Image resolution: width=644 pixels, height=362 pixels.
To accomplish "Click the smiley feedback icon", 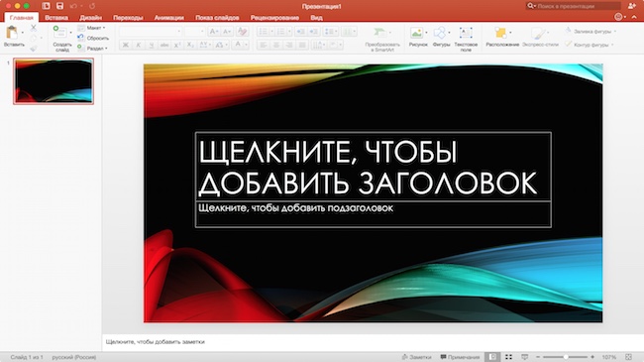I will coord(618,17).
